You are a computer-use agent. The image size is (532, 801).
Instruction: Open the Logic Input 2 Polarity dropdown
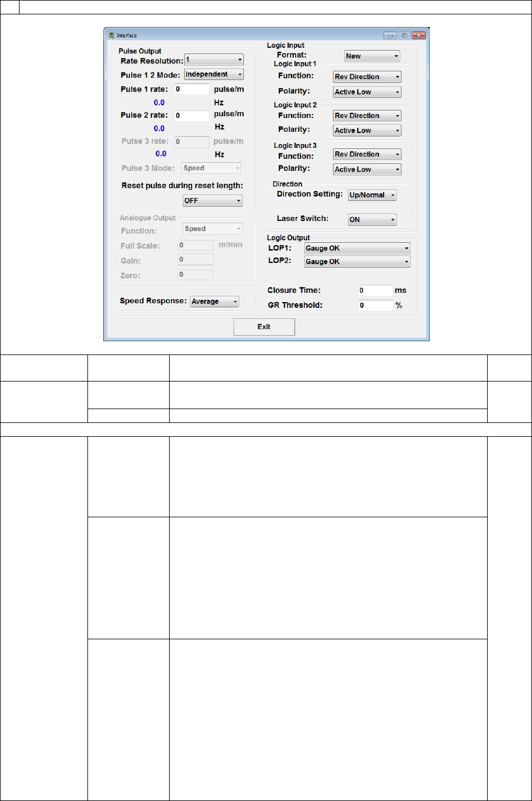click(367, 131)
